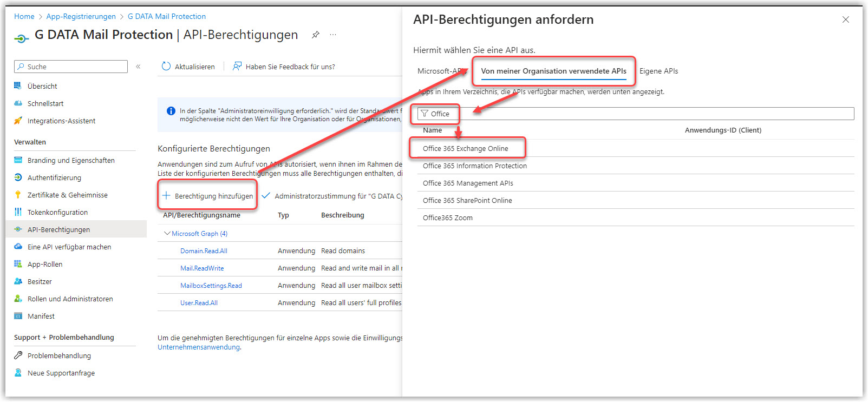Open the User.Read.All permission

pyautogui.click(x=199, y=302)
